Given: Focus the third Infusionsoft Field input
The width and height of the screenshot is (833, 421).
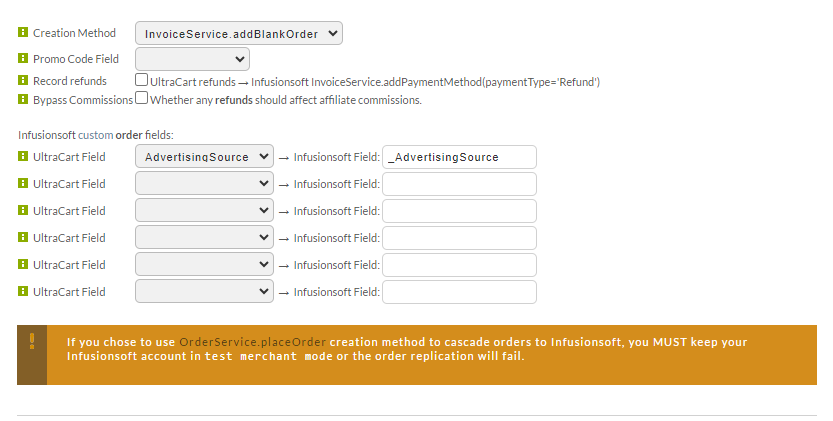Looking at the screenshot, I should click(x=460, y=211).
